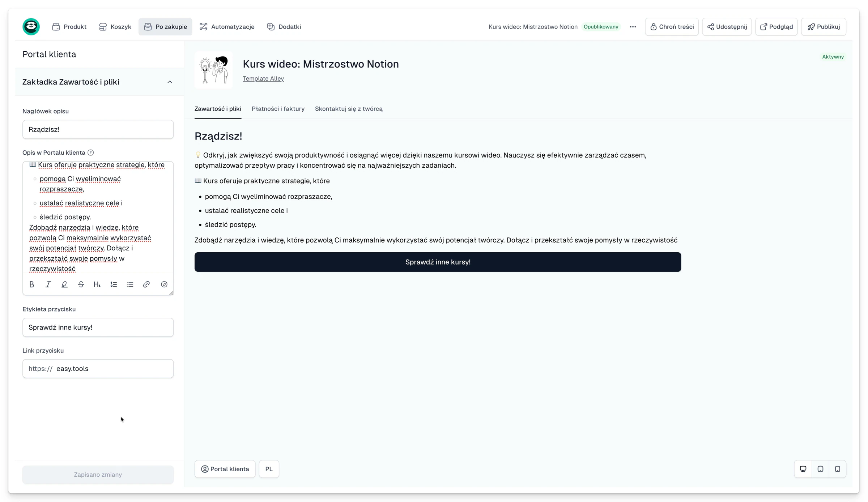Go to Automatyzacje in top navigation
The width and height of the screenshot is (868, 502).
click(x=227, y=27)
